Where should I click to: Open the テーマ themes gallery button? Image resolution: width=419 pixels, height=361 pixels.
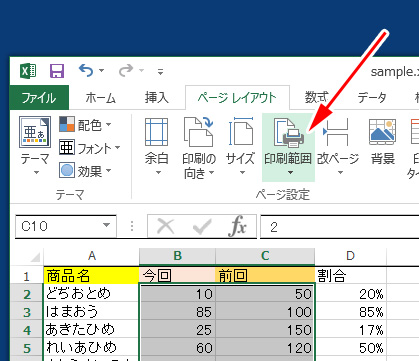coord(35,146)
